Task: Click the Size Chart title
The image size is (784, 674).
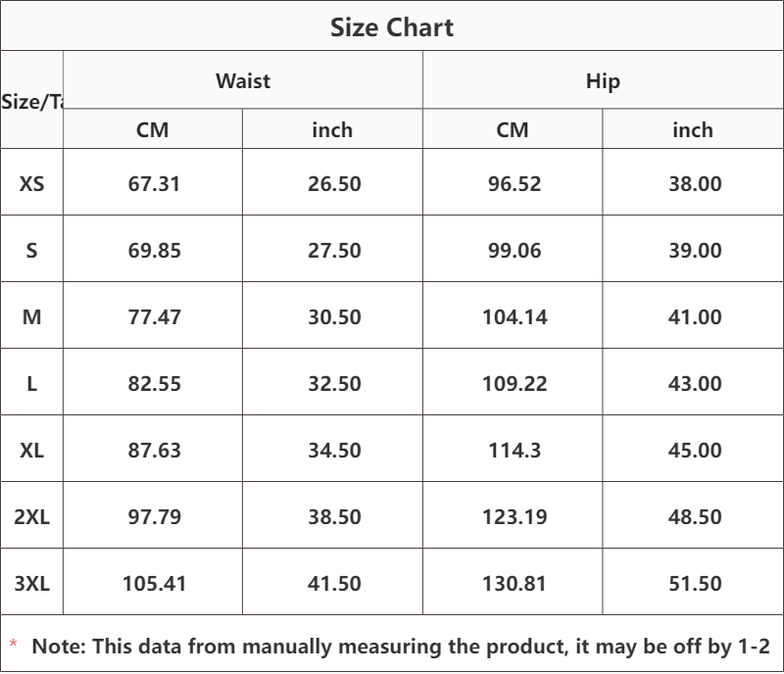Action: 391,27
